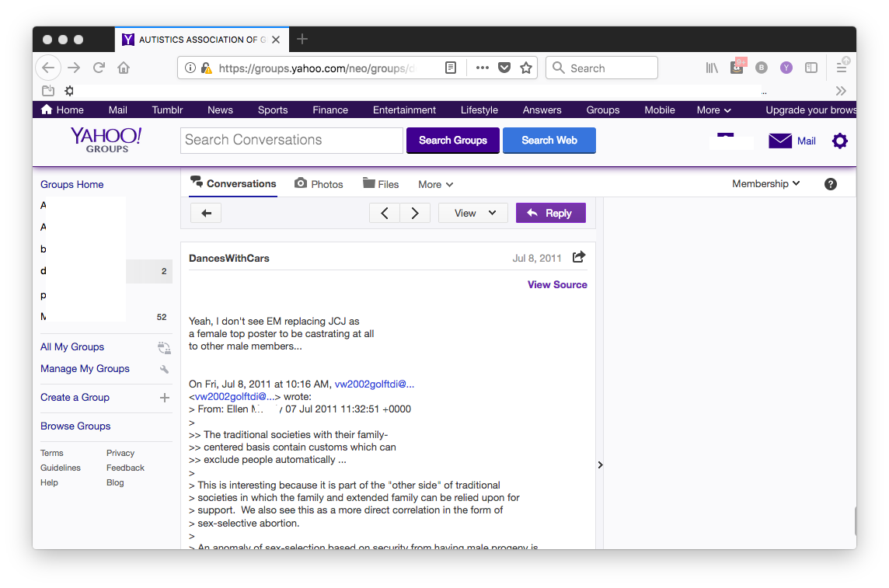Click the bookmarks toolbar gear icon

point(69,91)
